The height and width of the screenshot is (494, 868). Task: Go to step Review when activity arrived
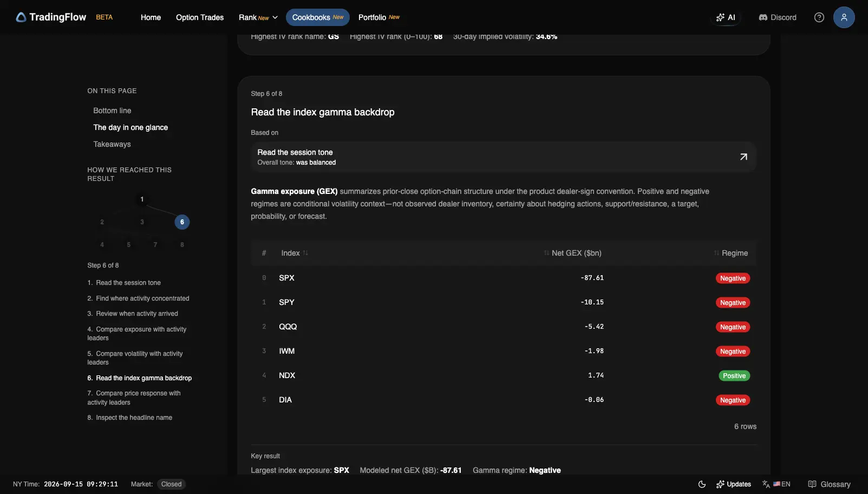click(133, 314)
